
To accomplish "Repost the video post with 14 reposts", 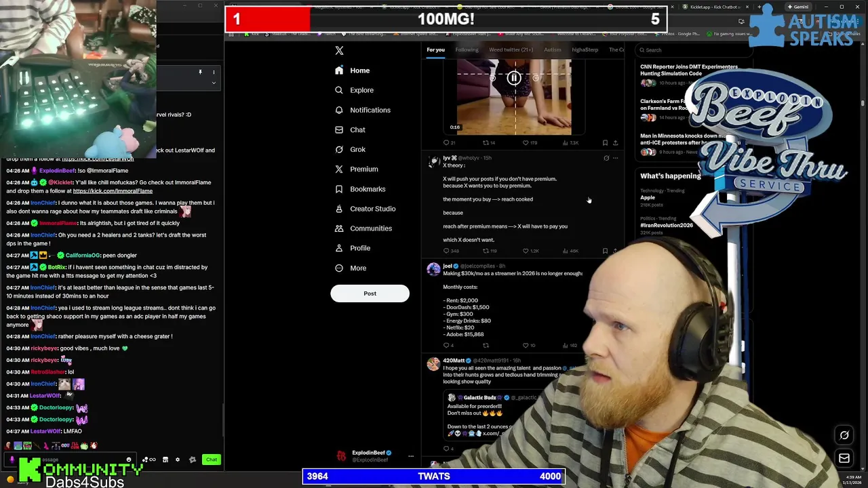I will click(488, 143).
